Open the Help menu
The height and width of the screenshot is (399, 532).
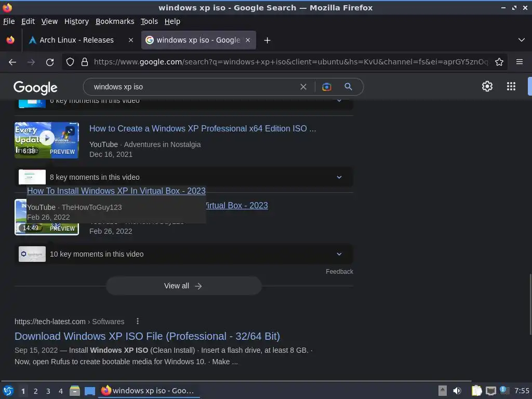point(172,21)
